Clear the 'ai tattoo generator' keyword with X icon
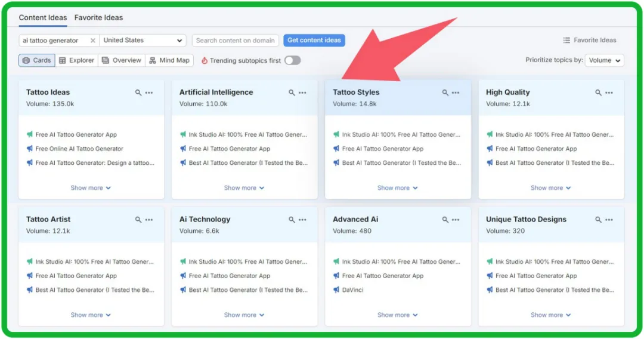Image resolution: width=644 pixels, height=339 pixels. [x=92, y=41]
